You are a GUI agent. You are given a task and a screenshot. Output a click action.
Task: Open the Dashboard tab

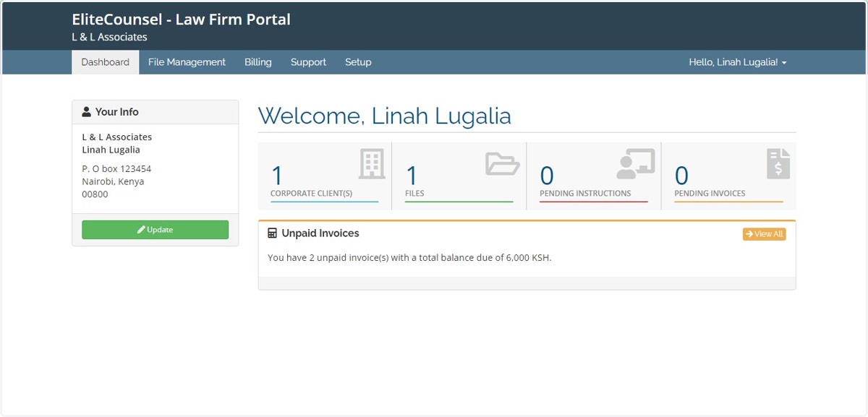pos(105,62)
